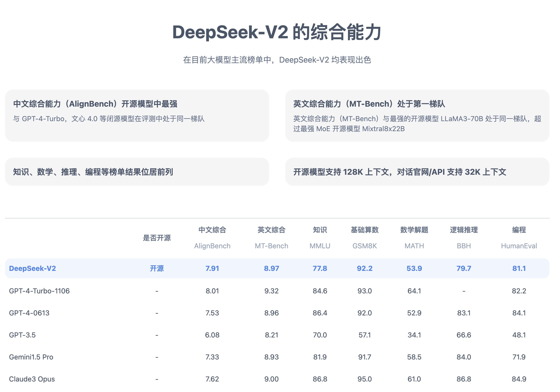Click the "HumanEval" sub-header
Viewport: 560px width, 392px height.
coord(519,246)
